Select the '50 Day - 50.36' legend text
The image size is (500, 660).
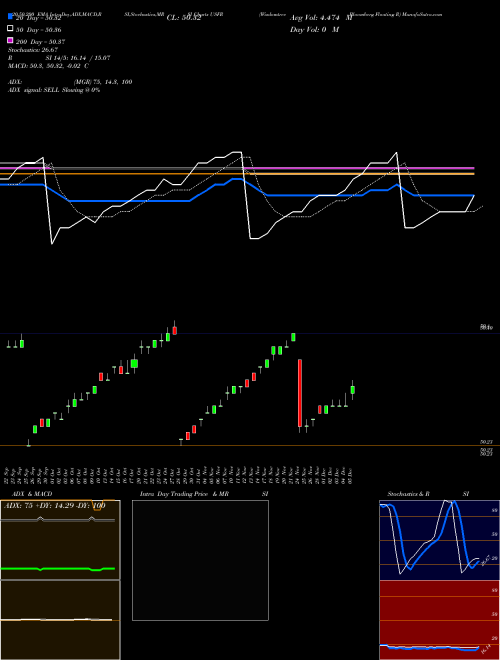pyautogui.click(x=38, y=30)
